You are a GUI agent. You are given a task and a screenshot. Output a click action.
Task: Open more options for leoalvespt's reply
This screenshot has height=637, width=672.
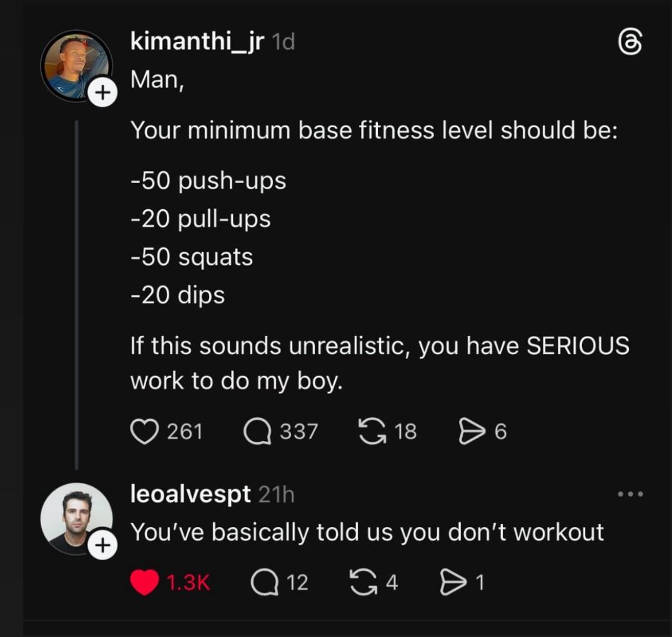click(630, 495)
